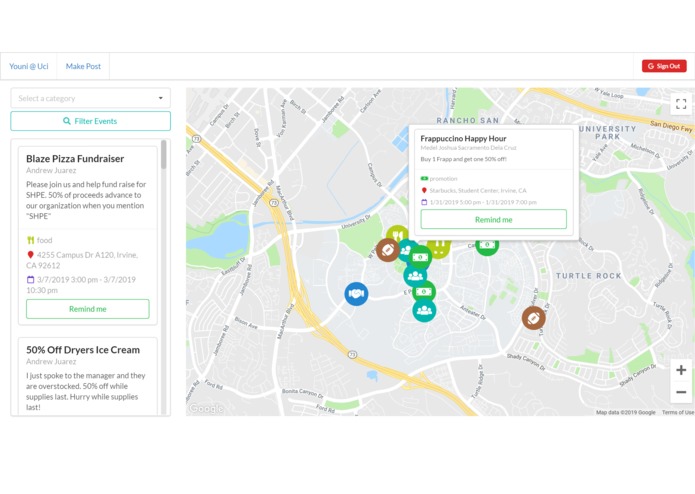
Task: Click the green promotion icon in Frappuccino popup
Action: pyautogui.click(x=424, y=179)
